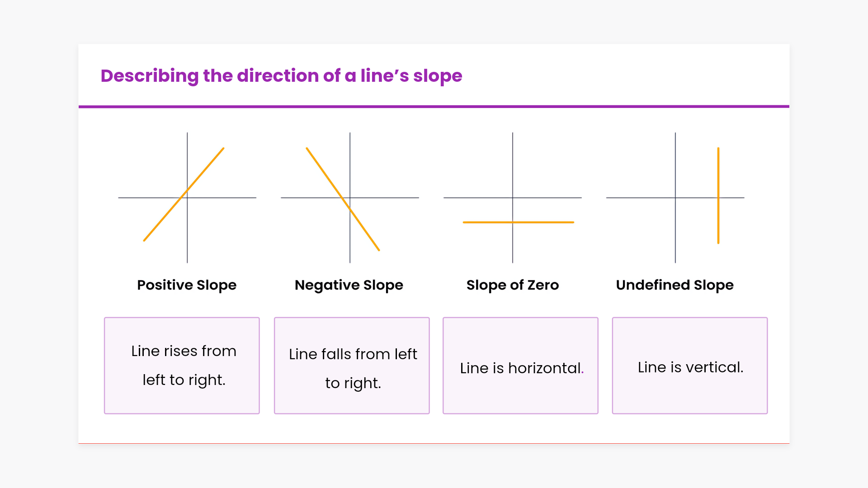The height and width of the screenshot is (488, 868).
Task: Click the "Undefined Slope" label
Action: (675, 285)
